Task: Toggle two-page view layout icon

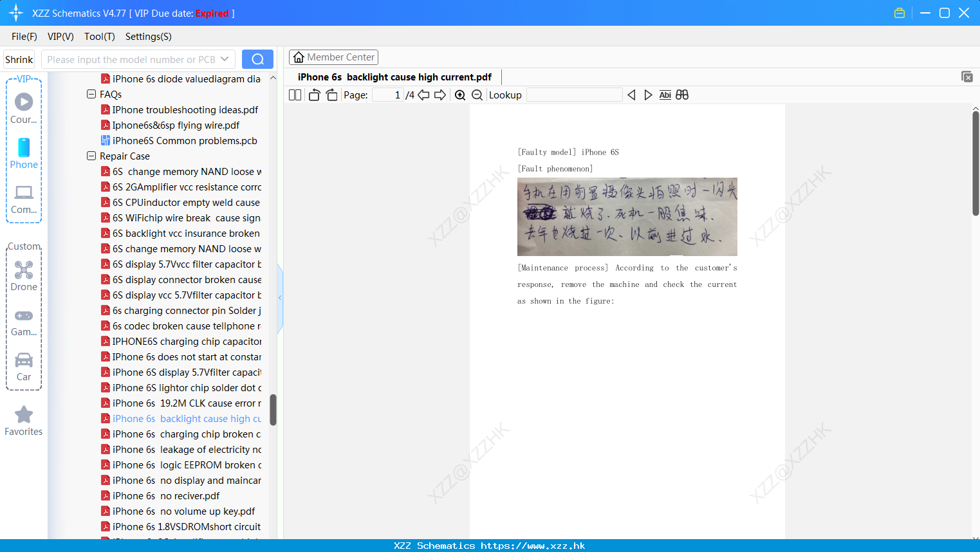Action: pyautogui.click(x=295, y=95)
